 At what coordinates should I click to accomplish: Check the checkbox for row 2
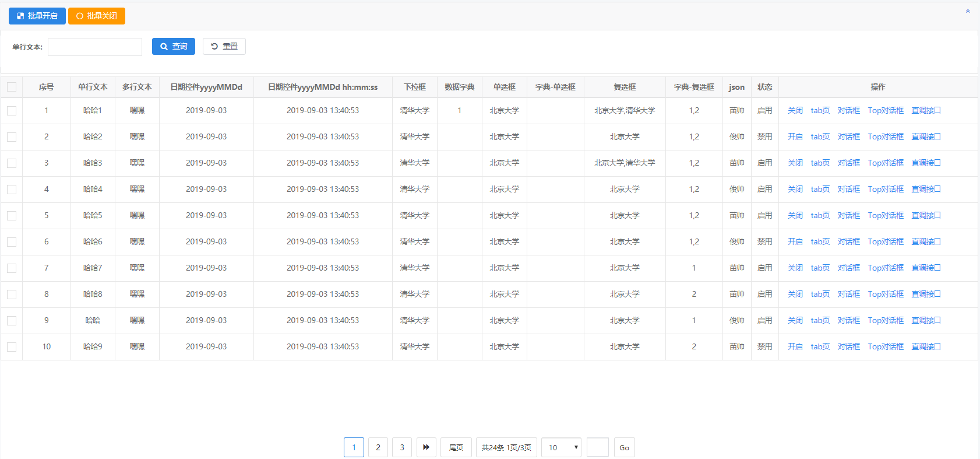point(12,136)
